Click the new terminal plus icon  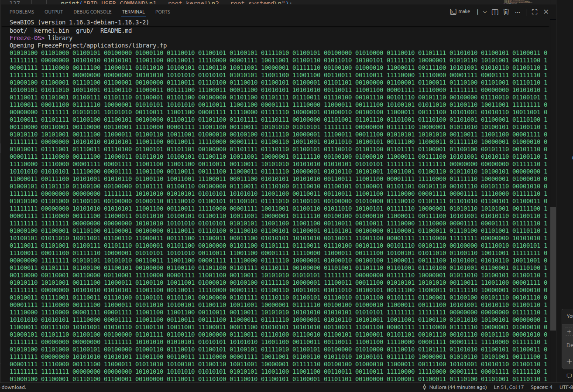click(477, 12)
